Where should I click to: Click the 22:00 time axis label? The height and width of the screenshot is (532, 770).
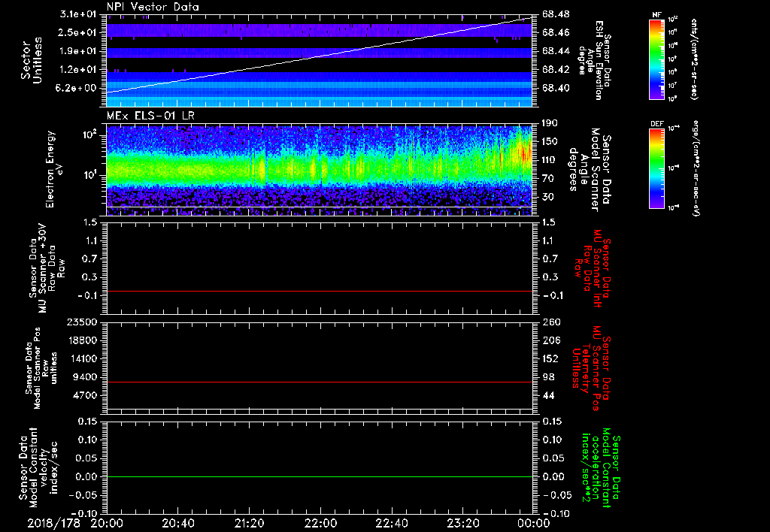tap(321, 522)
